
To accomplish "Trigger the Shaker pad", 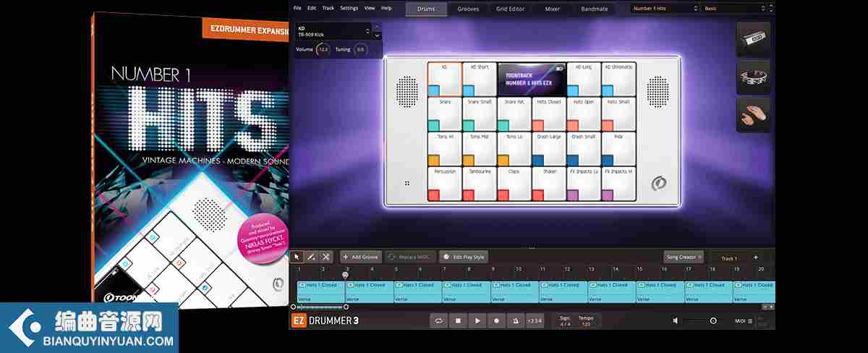I will click(x=549, y=184).
